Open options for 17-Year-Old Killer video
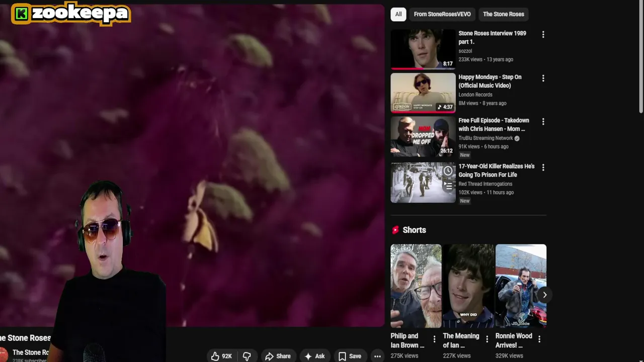 tap(543, 167)
